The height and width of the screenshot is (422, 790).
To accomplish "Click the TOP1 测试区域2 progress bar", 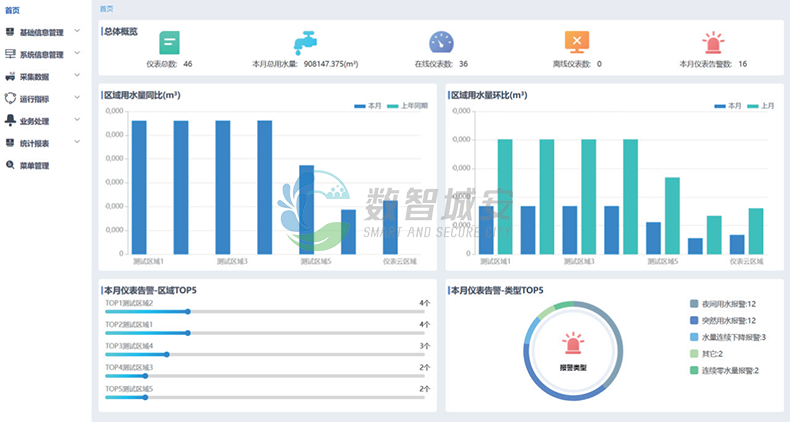I will click(267, 312).
